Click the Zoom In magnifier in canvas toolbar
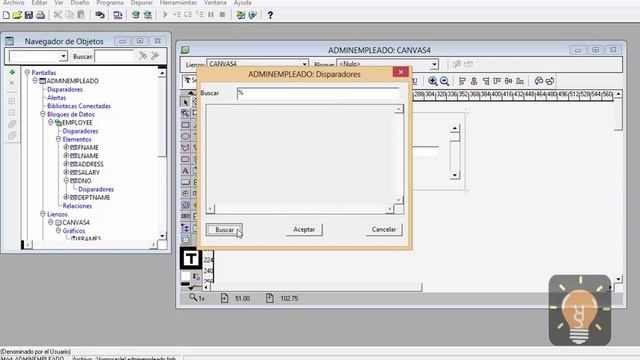The width and height of the screenshot is (640, 360). [x=433, y=81]
